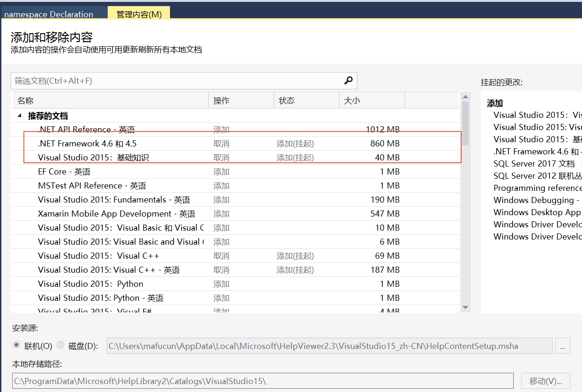Collapse the 推荐的文档 group
The width and height of the screenshot is (582, 392).
(x=19, y=116)
